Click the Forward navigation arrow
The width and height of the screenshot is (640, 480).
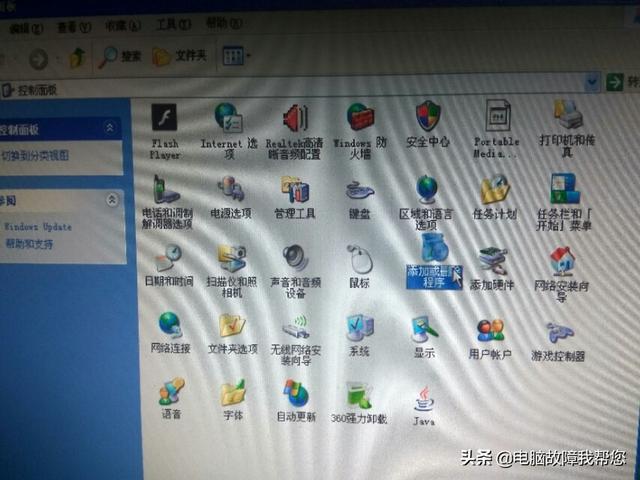39,59
